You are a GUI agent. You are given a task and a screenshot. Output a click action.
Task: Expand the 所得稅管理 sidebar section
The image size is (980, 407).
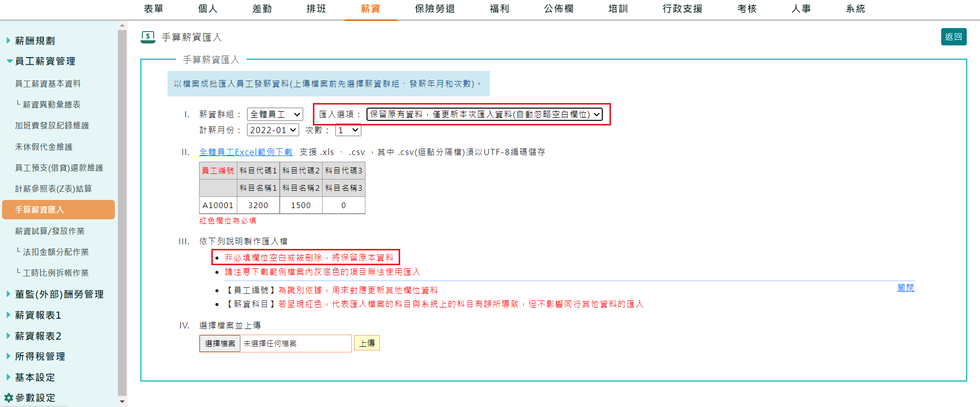tap(8, 356)
